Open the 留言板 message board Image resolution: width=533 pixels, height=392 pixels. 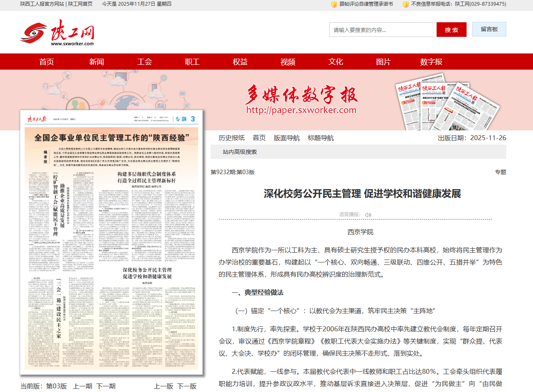489,29
